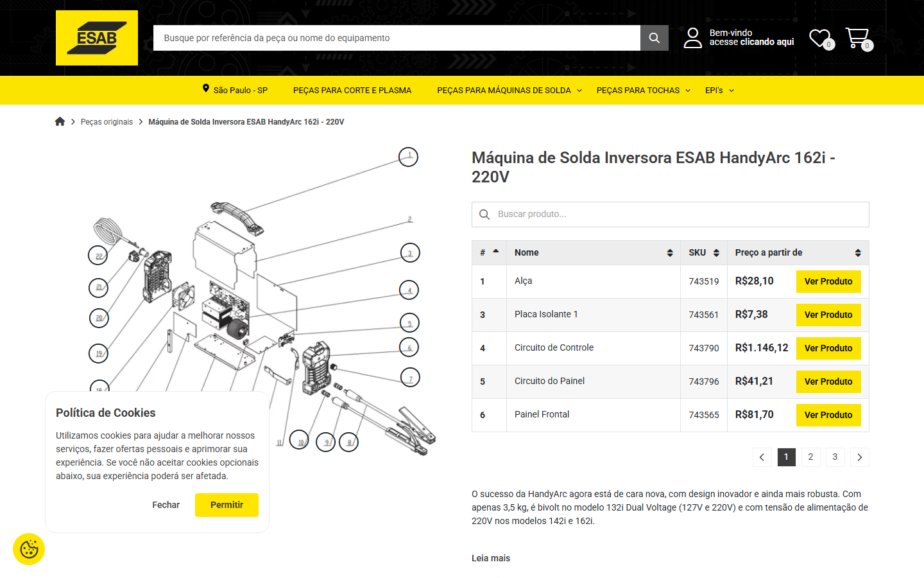
Task: Click part number 8 circle on diagram
Action: coord(348,442)
